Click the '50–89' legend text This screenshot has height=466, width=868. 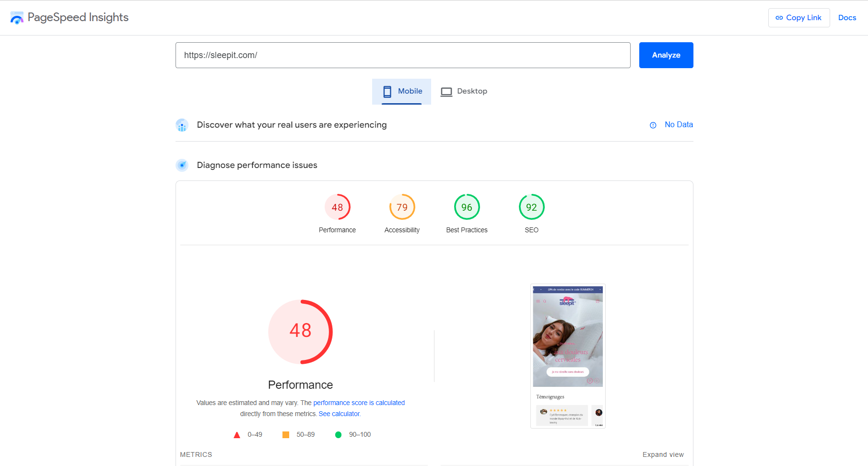[x=305, y=434]
